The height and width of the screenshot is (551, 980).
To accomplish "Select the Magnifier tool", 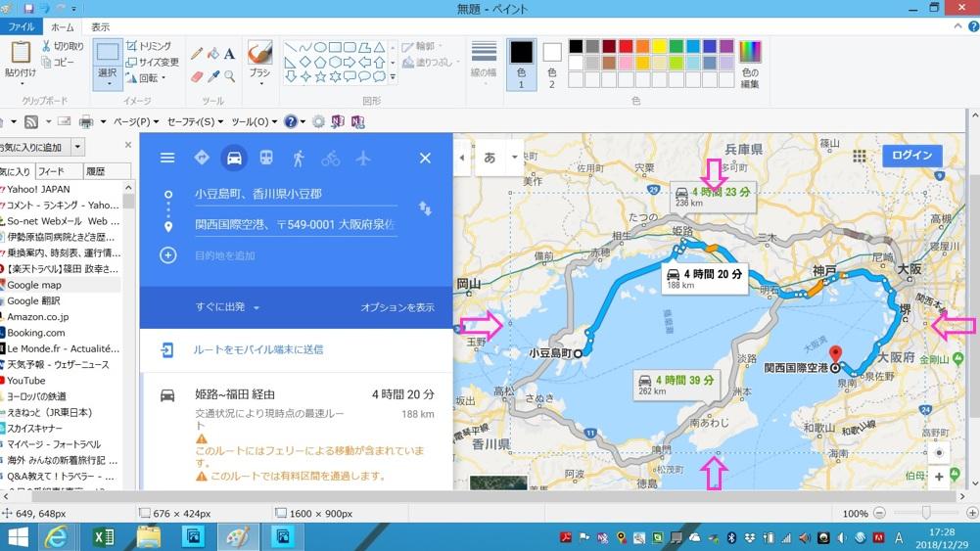I will click(x=229, y=76).
